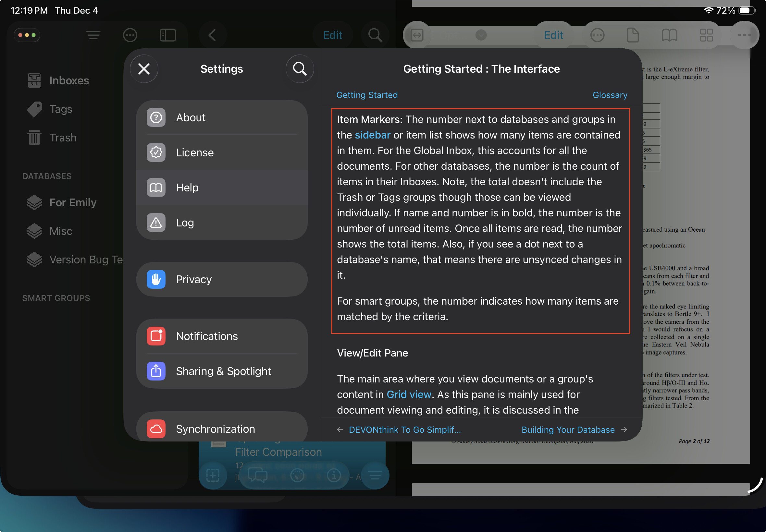Go back to Getting Started page
The height and width of the screenshot is (532, 766).
coord(367,95)
